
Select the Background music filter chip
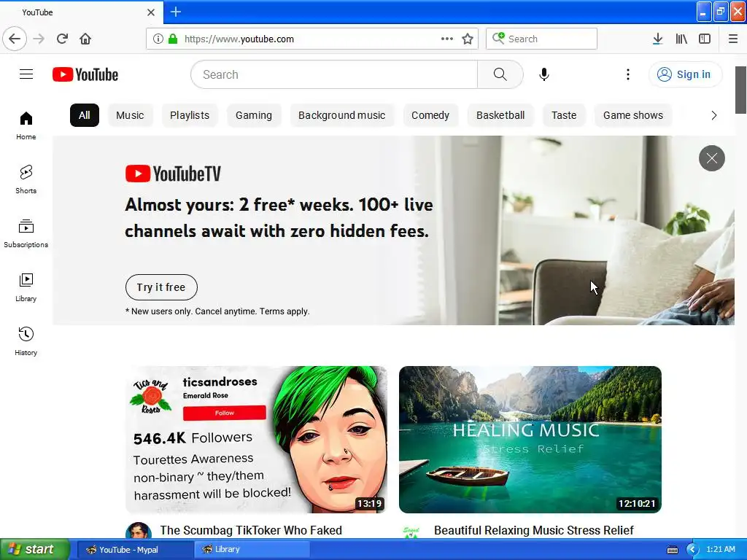pyautogui.click(x=342, y=115)
